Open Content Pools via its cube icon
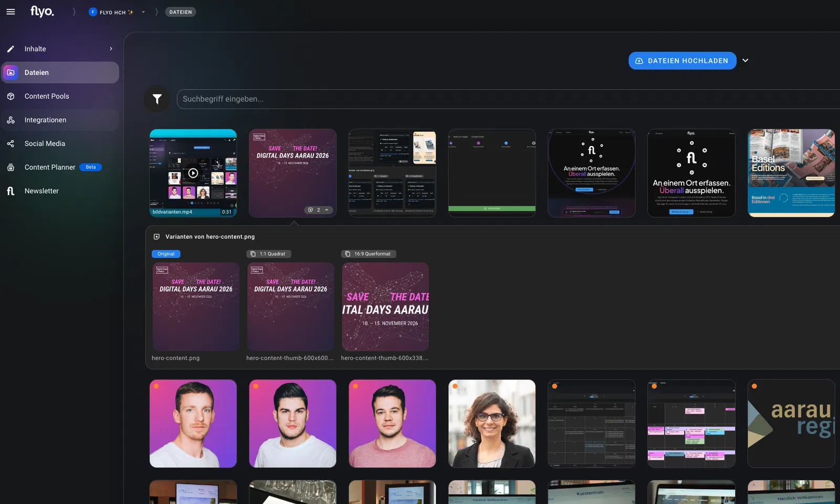This screenshot has width=840, height=504. tap(10, 96)
